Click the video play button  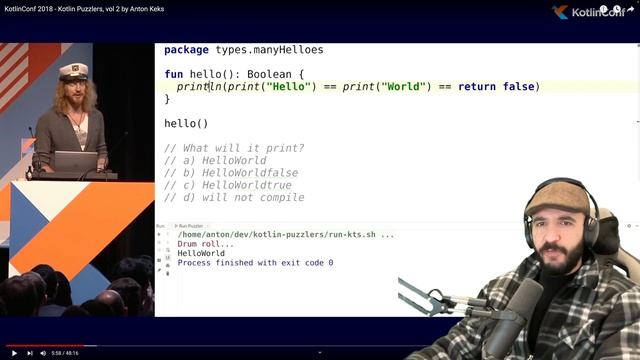(14, 353)
